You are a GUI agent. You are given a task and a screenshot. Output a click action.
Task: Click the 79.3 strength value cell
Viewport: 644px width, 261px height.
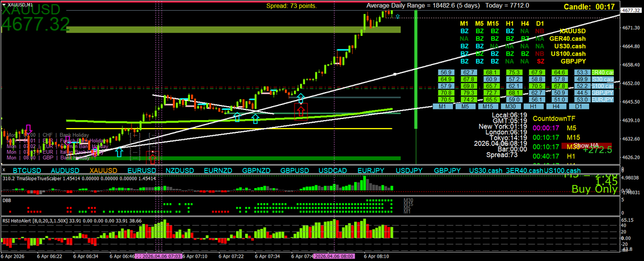click(469, 93)
